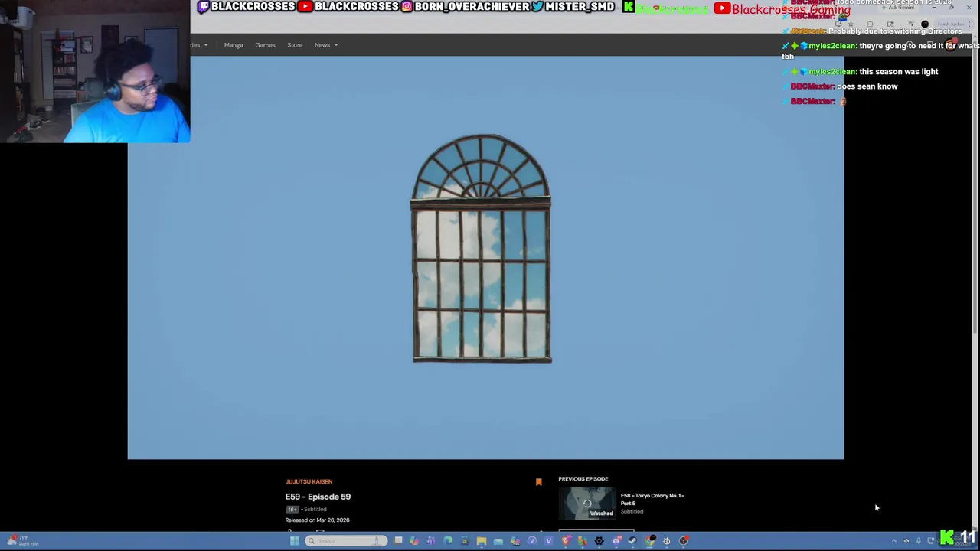Click the PREVIOUS EPISODE heading

tap(583, 479)
